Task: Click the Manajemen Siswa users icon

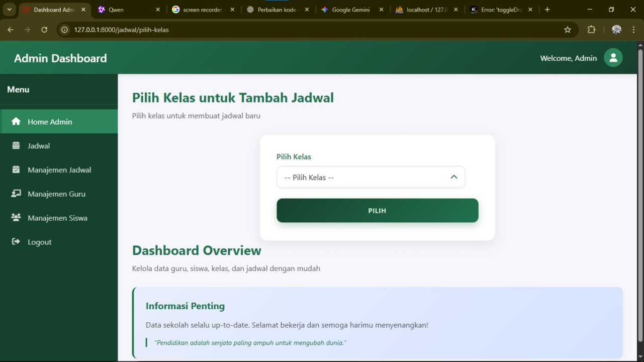Action: pyautogui.click(x=16, y=218)
